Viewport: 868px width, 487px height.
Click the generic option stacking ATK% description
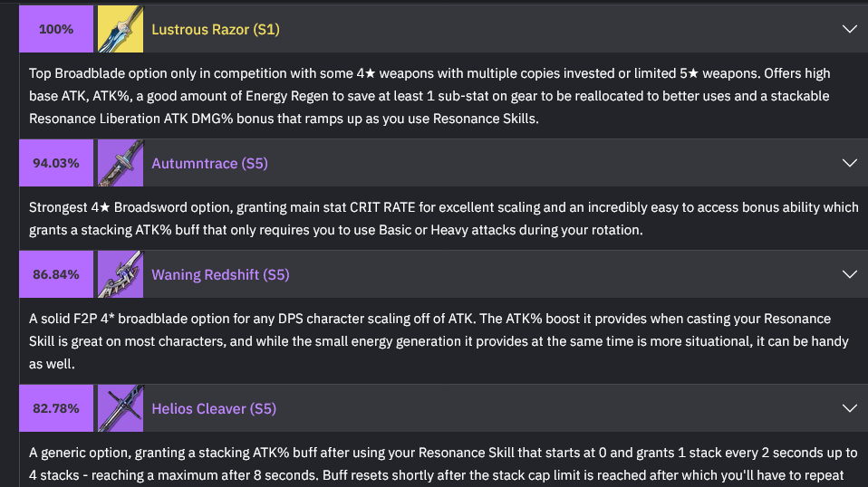(443, 464)
